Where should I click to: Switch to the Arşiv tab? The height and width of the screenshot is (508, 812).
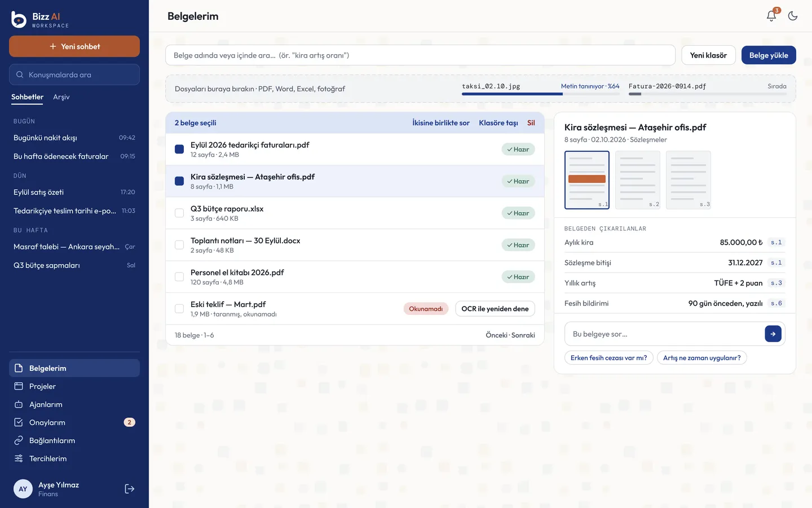(x=61, y=97)
